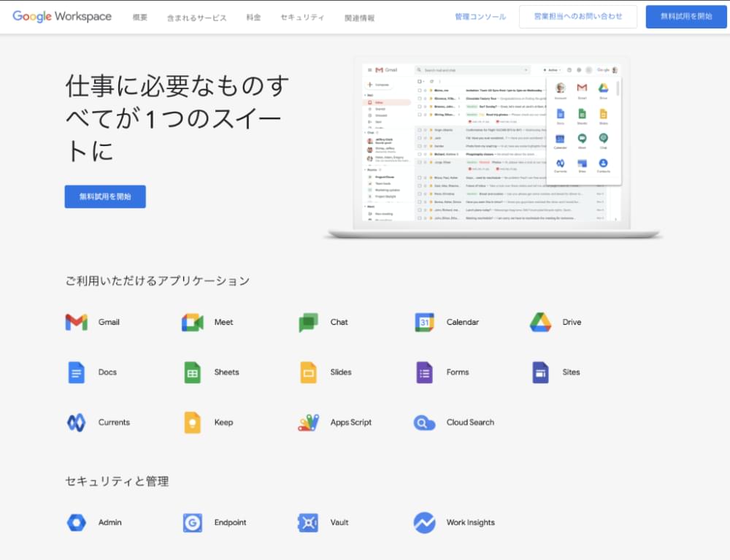730x560 pixels.
Task: Open the Vault security icon
Action: coord(308,523)
